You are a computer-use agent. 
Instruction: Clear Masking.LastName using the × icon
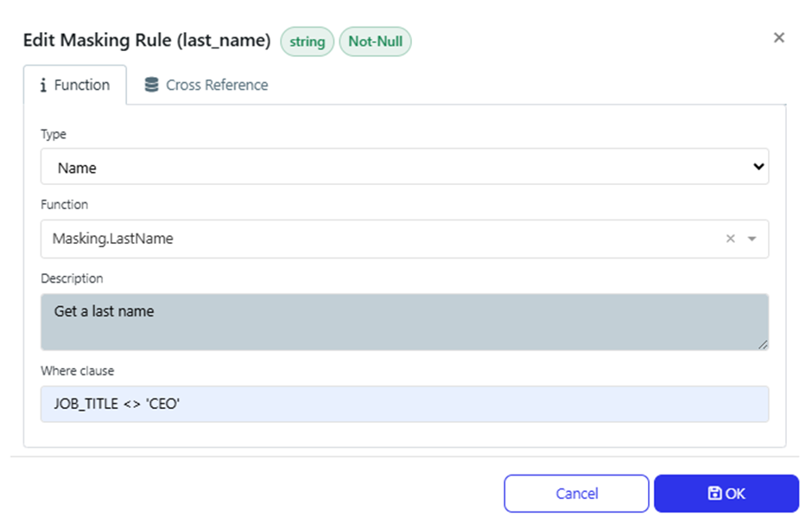[730, 239]
